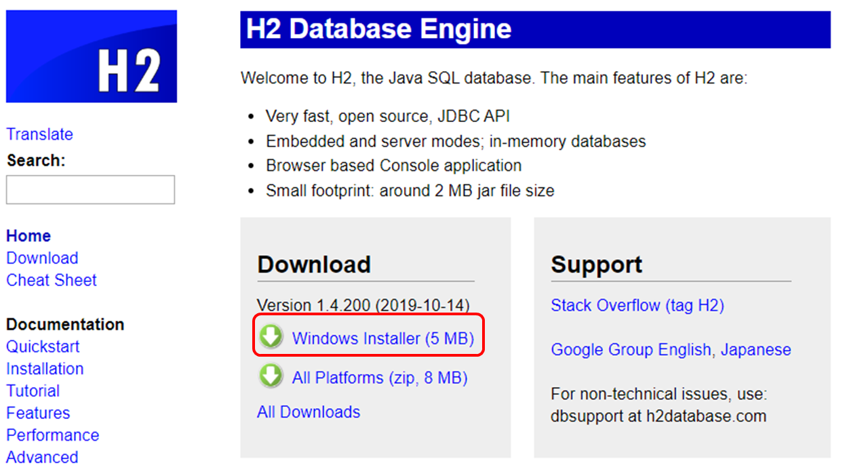Click the H2 logo image
868x476 pixels.
[x=92, y=56]
